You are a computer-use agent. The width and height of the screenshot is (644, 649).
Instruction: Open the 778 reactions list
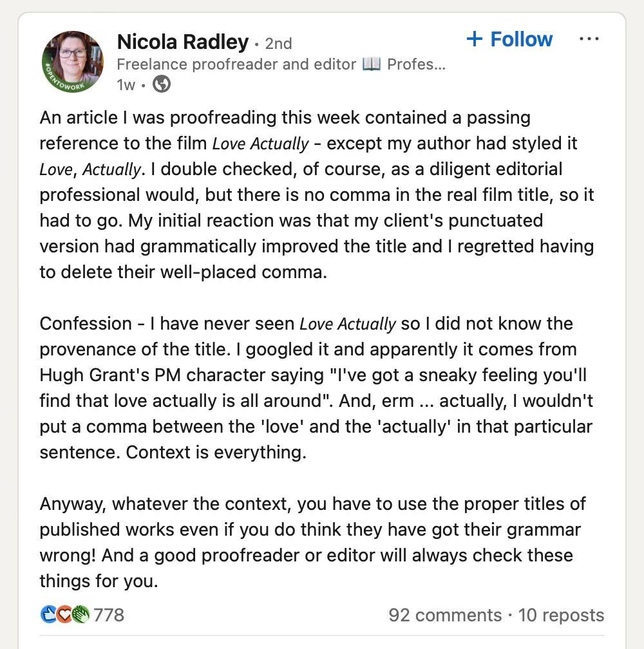pos(108,615)
